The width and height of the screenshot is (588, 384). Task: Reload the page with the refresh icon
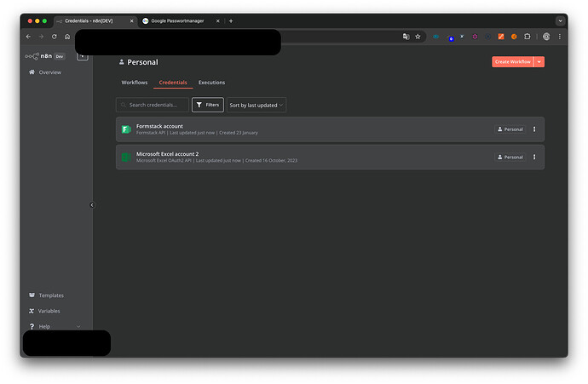coord(55,37)
